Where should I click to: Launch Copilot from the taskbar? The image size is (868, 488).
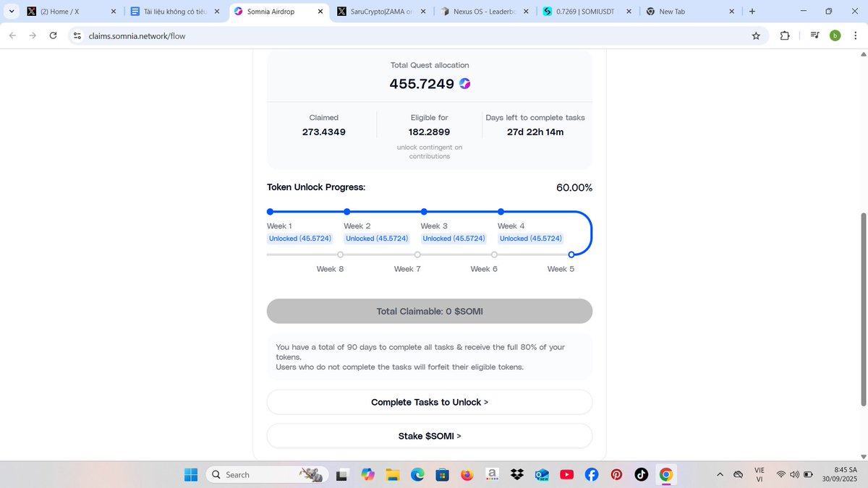pos(368,474)
